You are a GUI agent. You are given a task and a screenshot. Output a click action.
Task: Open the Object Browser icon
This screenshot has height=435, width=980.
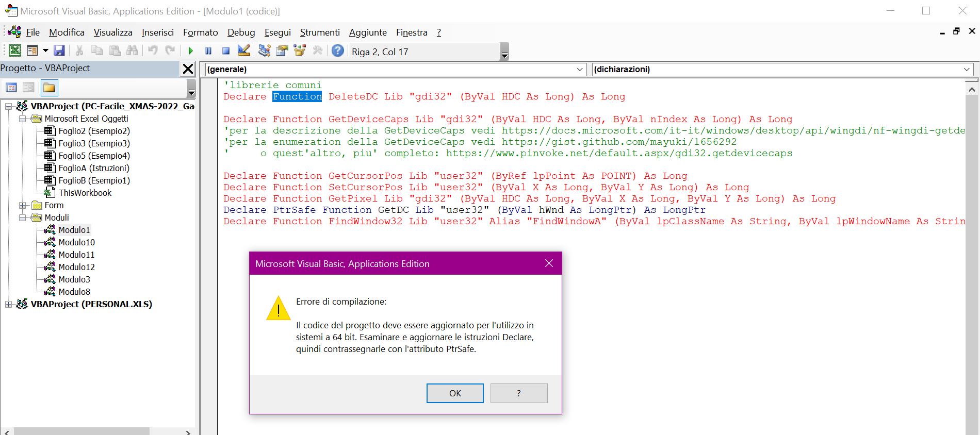tap(300, 51)
